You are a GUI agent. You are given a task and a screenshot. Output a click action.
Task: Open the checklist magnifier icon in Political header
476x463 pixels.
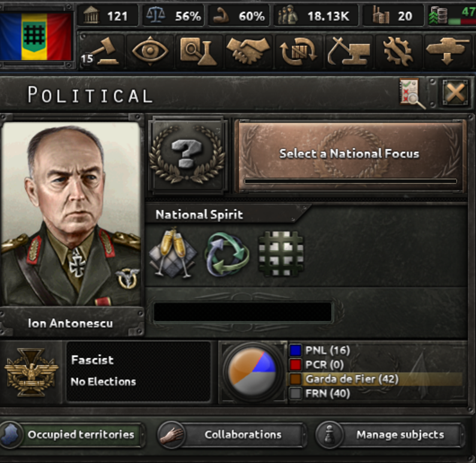(x=411, y=93)
